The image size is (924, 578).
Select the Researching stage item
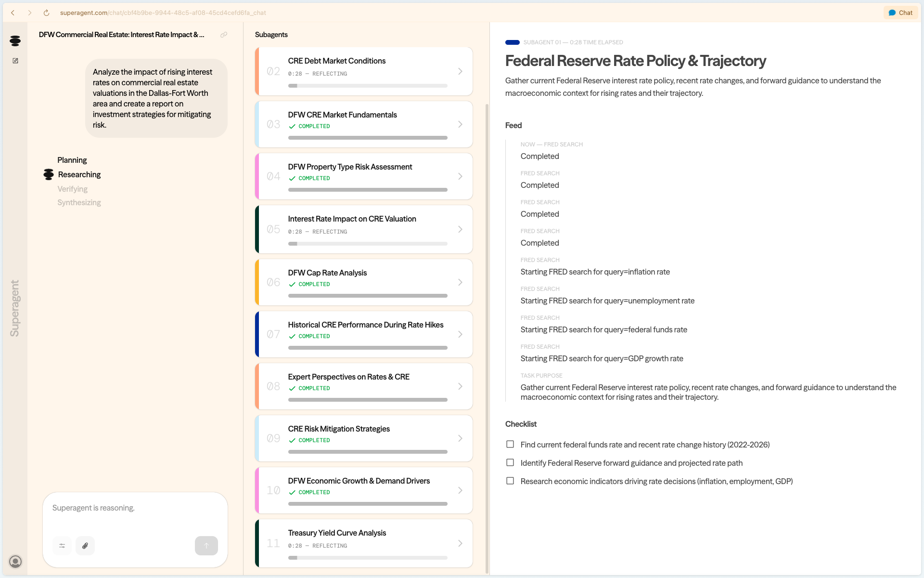click(x=79, y=174)
